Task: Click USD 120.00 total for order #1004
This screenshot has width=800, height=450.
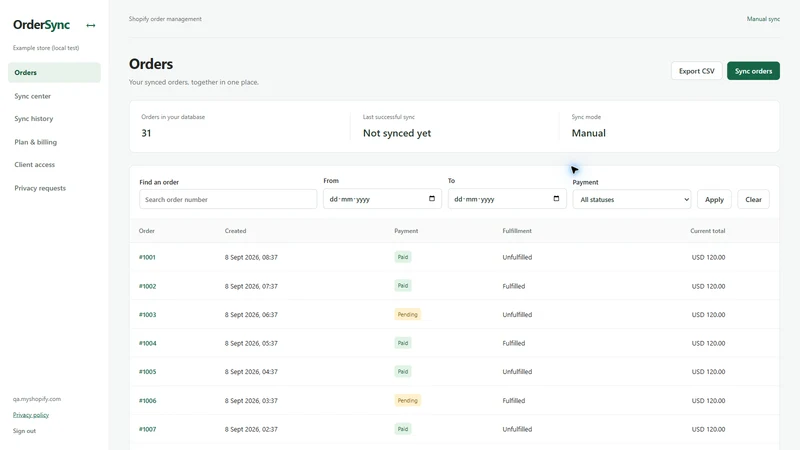Action: click(x=708, y=343)
